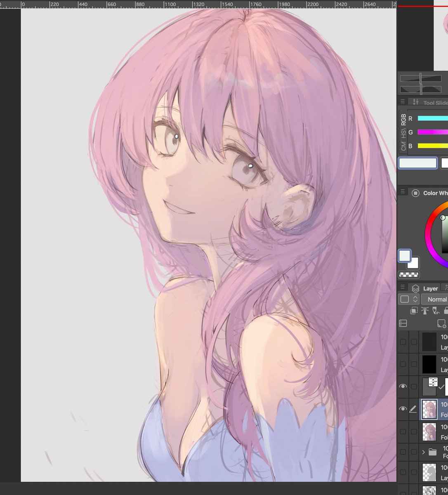Show the dark gray top layer
The image size is (448, 495).
pyautogui.click(x=403, y=342)
